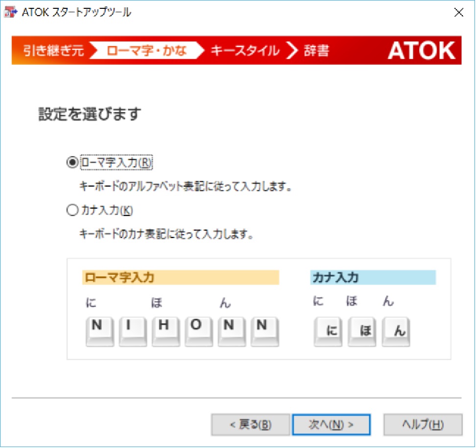Click the ん kana key illustration
The image size is (476, 448).
pos(396,332)
